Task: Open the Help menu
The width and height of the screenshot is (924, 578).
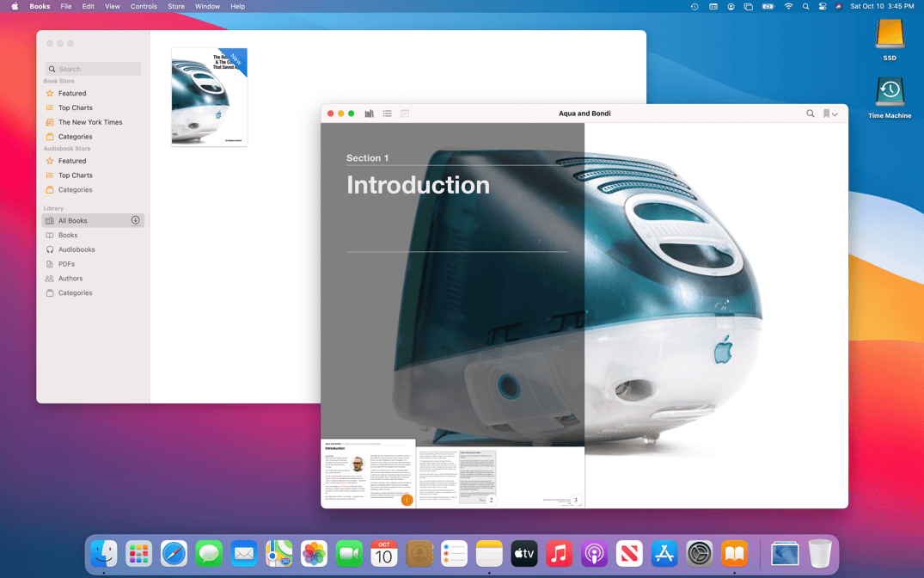Action: (237, 7)
